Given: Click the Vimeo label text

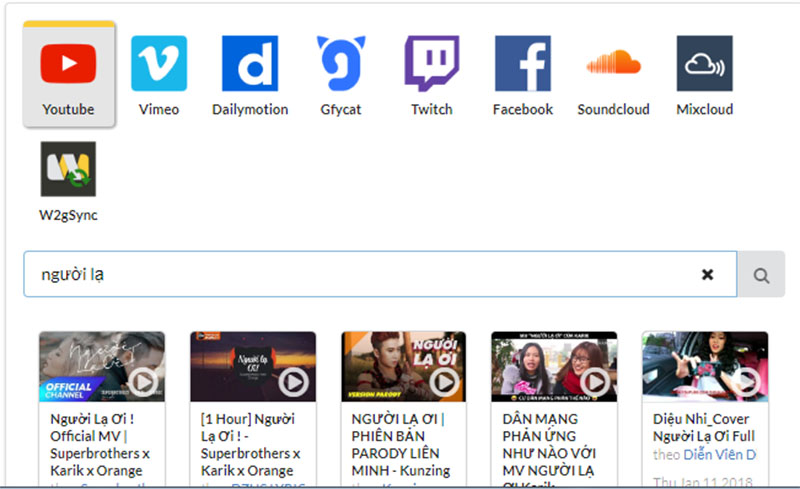Looking at the screenshot, I should coord(159,109).
